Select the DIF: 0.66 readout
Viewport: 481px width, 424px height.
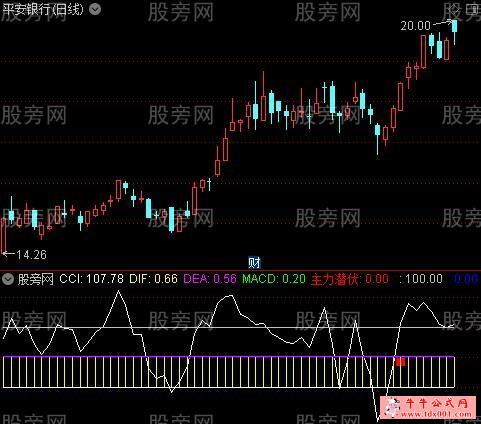pos(153,279)
